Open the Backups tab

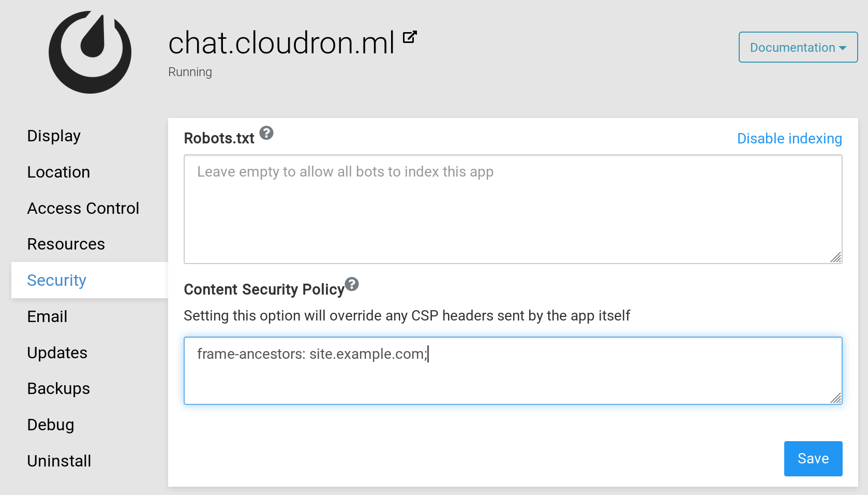(x=58, y=388)
